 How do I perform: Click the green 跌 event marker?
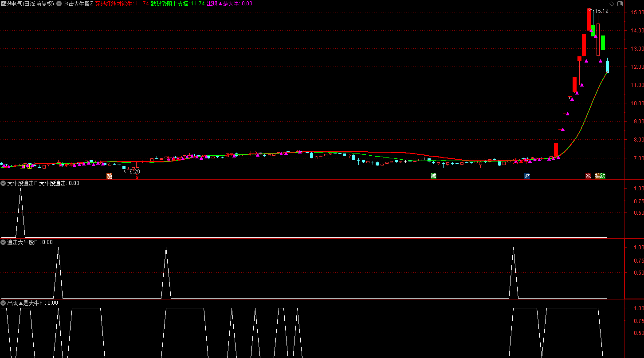[x=603, y=176]
